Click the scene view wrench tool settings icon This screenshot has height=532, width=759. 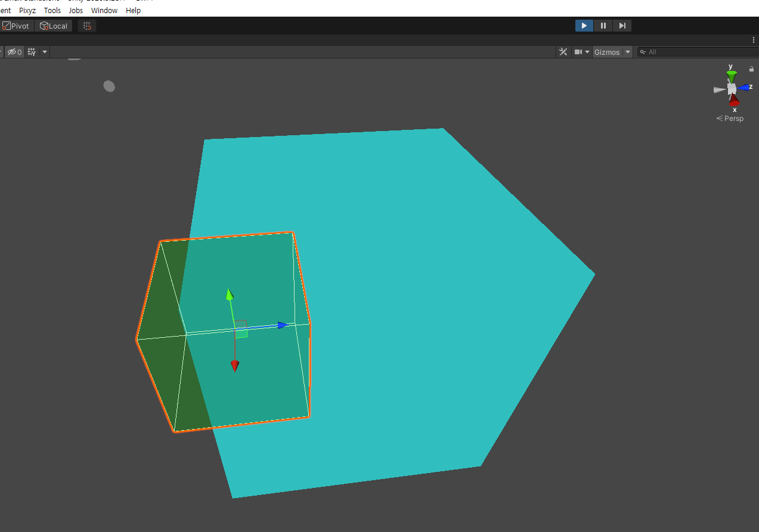(563, 52)
